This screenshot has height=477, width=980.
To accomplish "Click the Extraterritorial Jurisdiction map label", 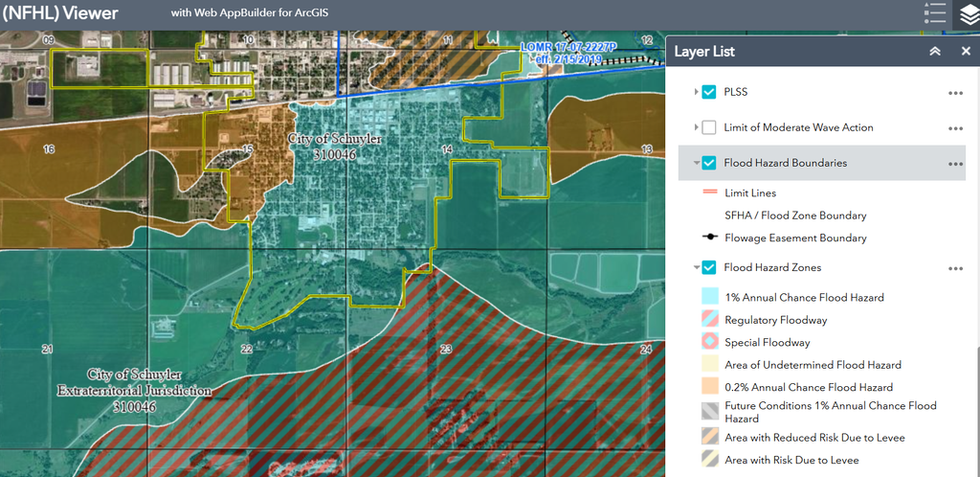I will [x=134, y=391].
